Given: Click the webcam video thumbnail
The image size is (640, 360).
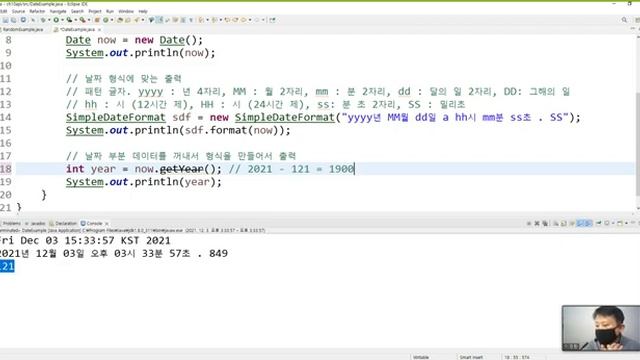Looking at the screenshot, I should (601, 328).
